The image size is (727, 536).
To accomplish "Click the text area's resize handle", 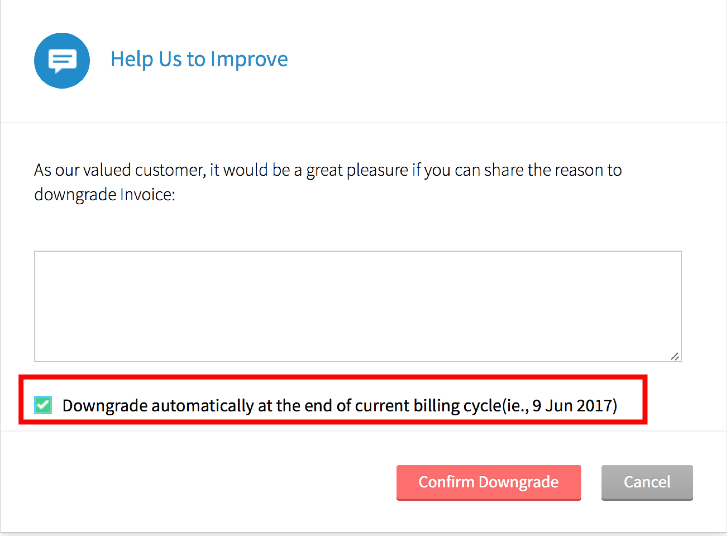I will click(675, 355).
